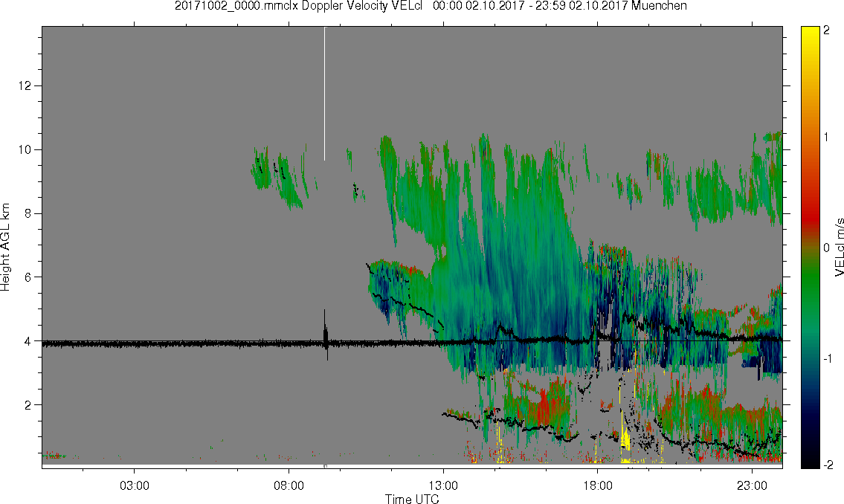Screen dimensions: 844x504
Task: Click the bright yellow column near 19:00
Action: [x=625, y=439]
